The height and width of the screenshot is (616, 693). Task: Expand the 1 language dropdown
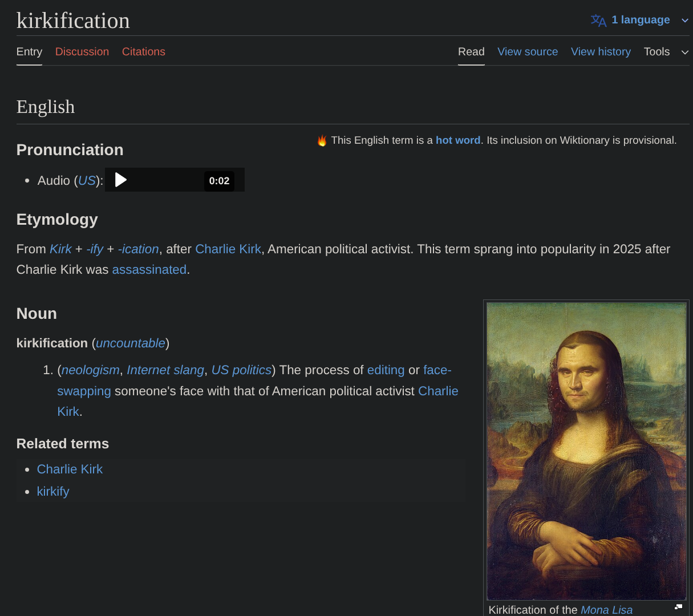(x=639, y=20)
